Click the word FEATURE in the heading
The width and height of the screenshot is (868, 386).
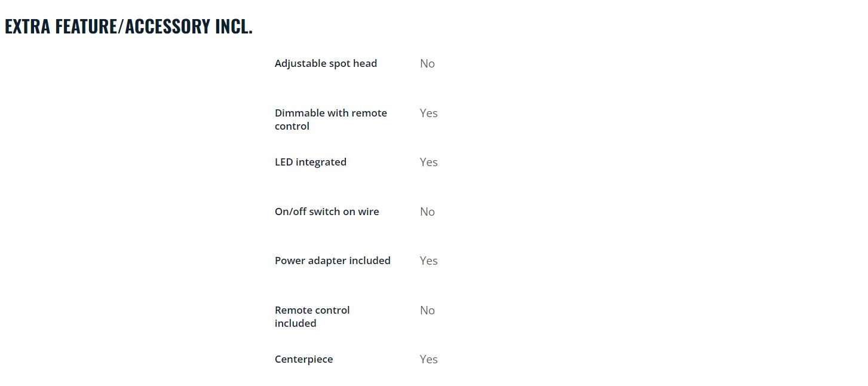[87, 27]
